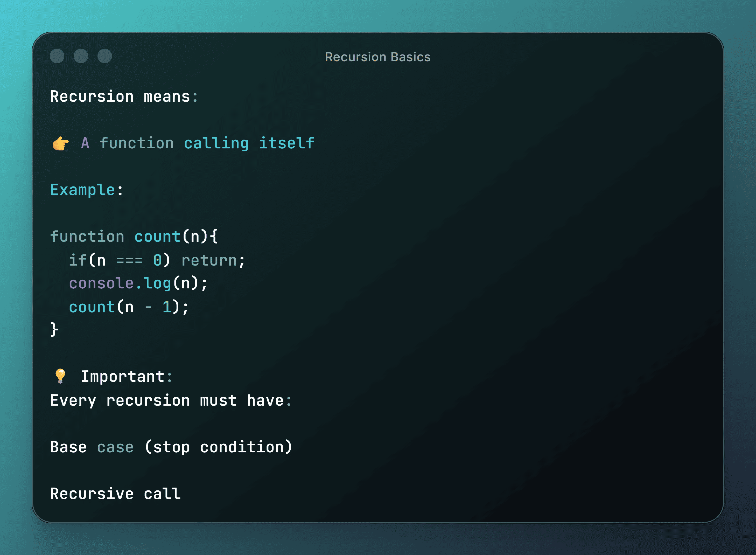The height and width of the screenshot is (555, 756).
Task: Click the pointing hand emoji
Action: (x=61, y=143)
